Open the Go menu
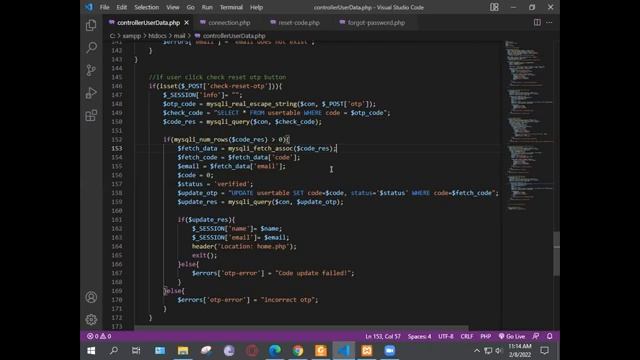The image size is (640, 360). pos(191,7)
